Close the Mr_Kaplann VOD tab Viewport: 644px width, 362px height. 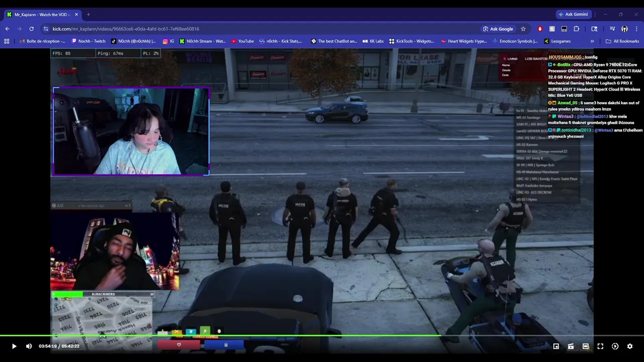(x=76, y=15)
